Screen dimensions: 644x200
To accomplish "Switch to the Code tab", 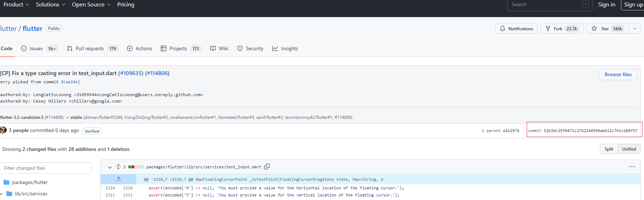I will click(x=6, y=48).
